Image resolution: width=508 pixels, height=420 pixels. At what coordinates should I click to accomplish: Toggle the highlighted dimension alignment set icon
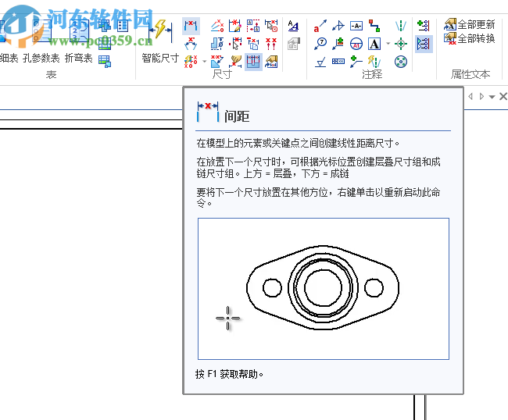(x=253, y=61)
